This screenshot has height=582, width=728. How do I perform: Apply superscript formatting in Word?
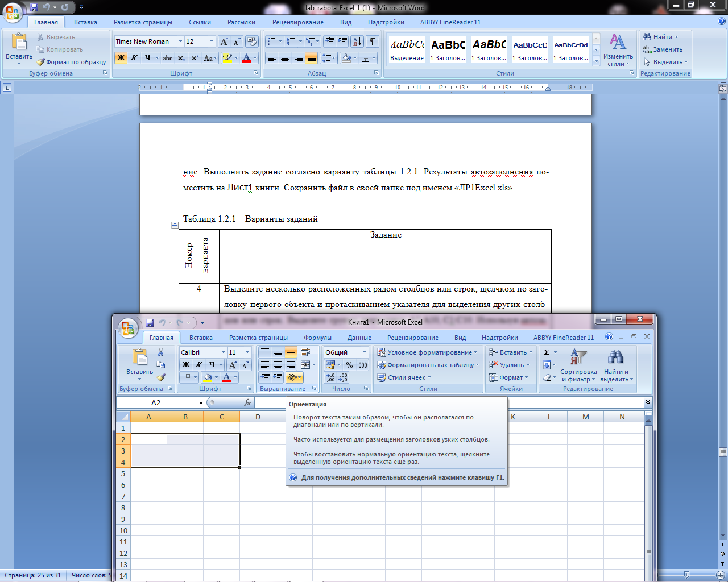click(195, 58)
